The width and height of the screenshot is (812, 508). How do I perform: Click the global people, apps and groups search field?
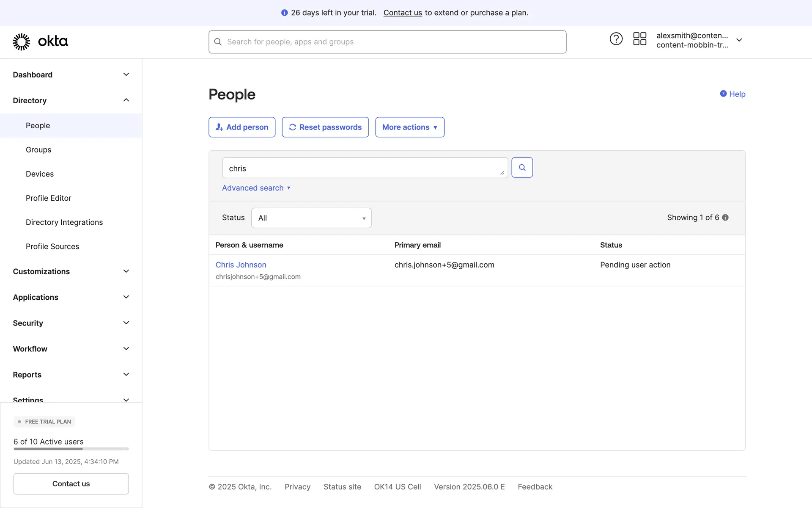click(387, 42)
